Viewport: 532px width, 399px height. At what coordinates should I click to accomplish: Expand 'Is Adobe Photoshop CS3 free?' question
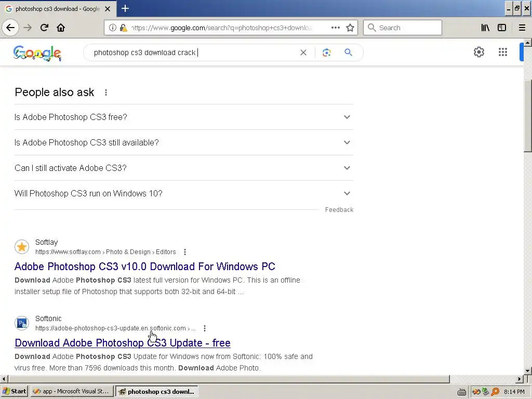[x=184, y=117]
